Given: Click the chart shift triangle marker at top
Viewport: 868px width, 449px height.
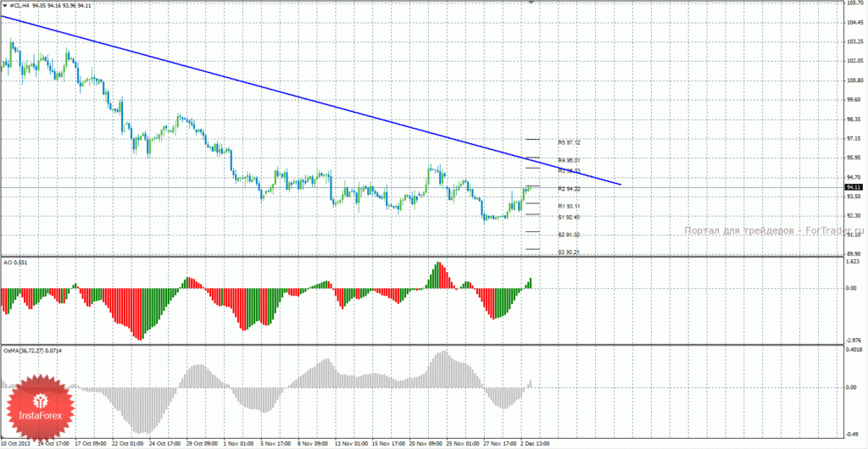Looking at the screenshot, I should [x=532, y=3].
